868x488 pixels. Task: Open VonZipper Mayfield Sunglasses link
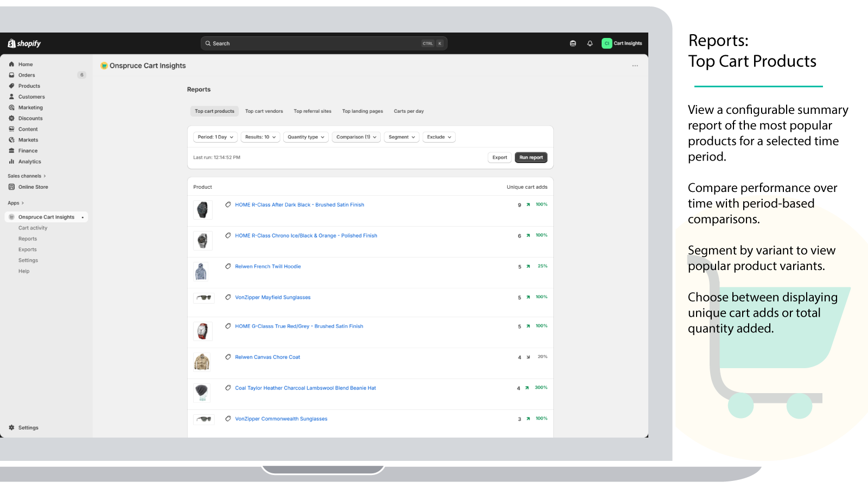tap(273, 298)
